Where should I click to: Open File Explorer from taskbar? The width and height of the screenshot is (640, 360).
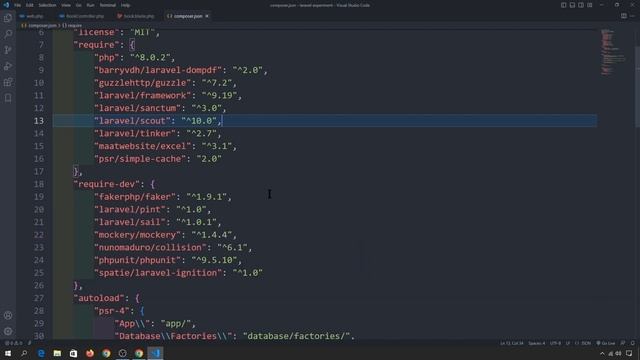pos(57,353)
